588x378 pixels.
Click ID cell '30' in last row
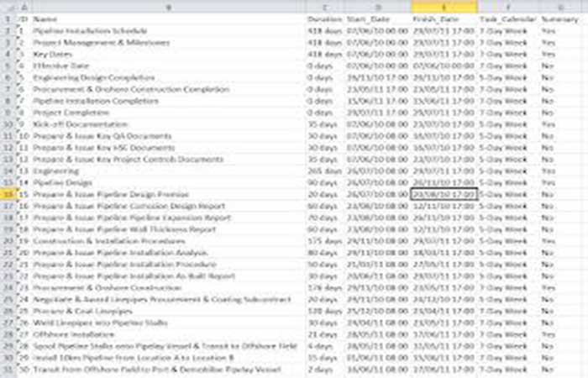coord(24,370)
